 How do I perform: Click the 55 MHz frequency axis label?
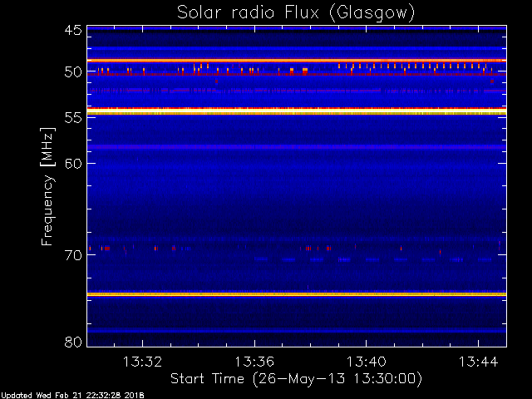73,118
